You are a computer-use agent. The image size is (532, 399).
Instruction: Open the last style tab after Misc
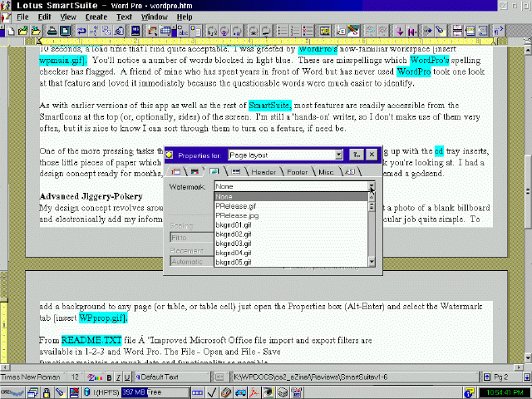point(350,172)
